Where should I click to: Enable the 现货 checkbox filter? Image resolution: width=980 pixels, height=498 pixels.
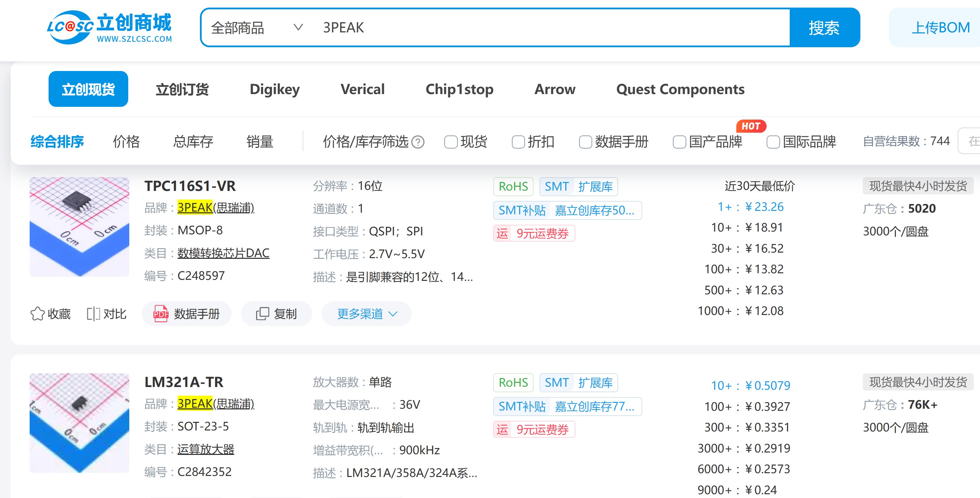[451, 142]
